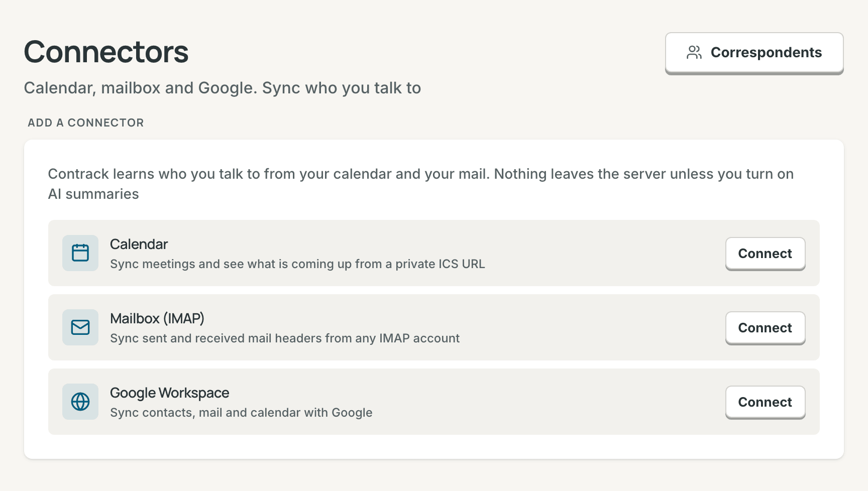Click the "Connectors" page heading

[106, 52]
